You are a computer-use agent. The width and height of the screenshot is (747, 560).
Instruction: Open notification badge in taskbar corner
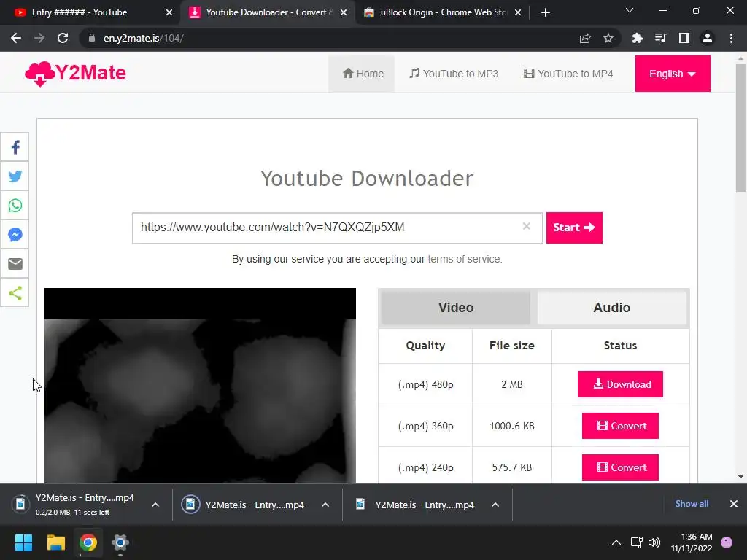727,542
